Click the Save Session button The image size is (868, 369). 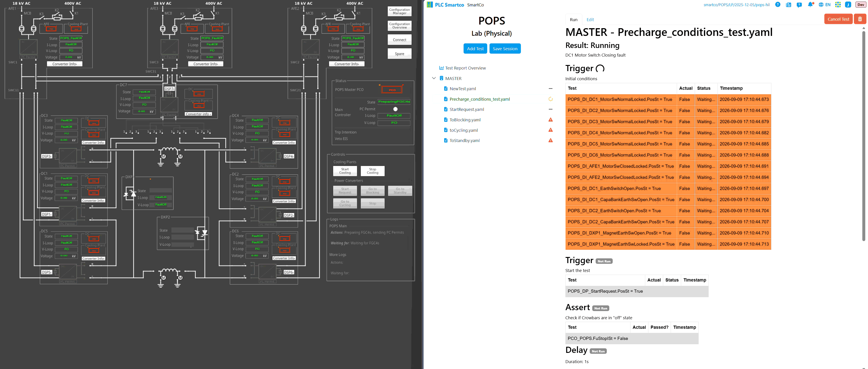click(505, 48)
